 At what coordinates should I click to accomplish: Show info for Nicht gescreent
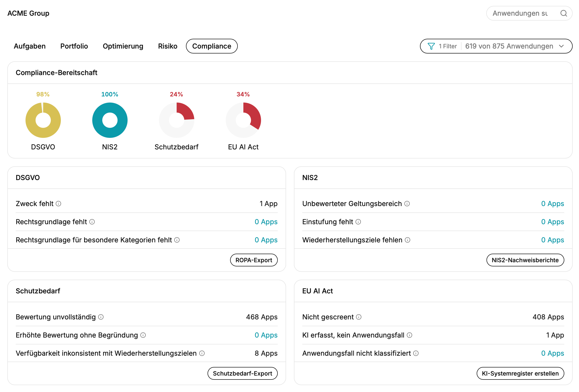click(358, 317)
